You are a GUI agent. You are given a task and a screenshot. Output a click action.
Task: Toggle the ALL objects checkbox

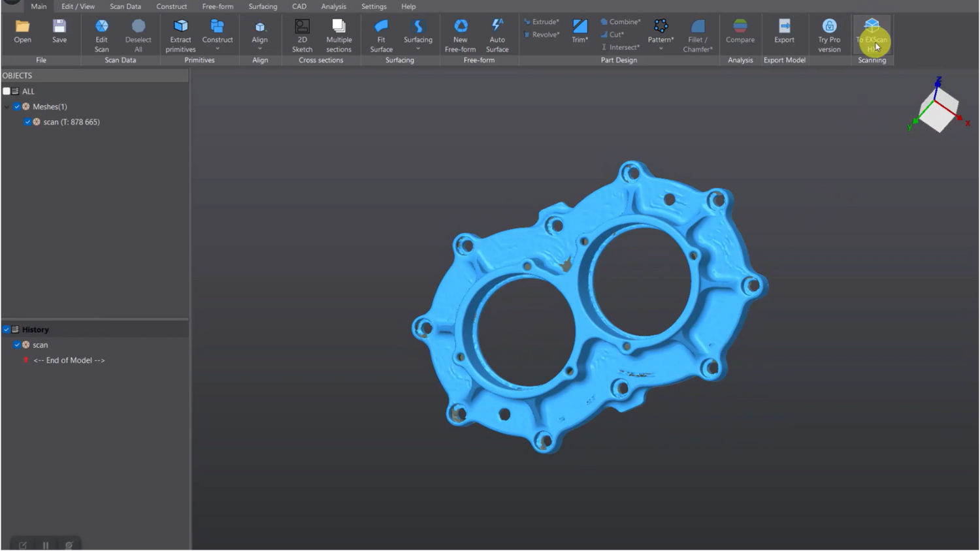[x=7, y=91]
